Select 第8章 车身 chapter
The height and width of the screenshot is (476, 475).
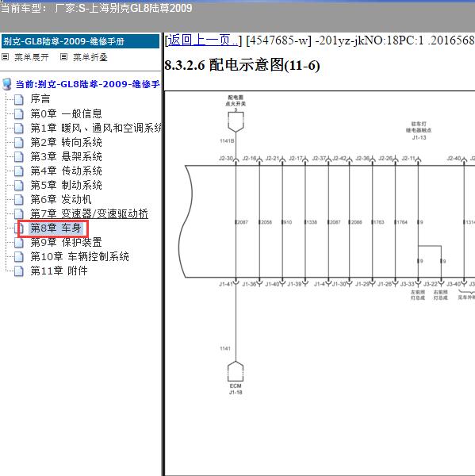tap(56, 228)
